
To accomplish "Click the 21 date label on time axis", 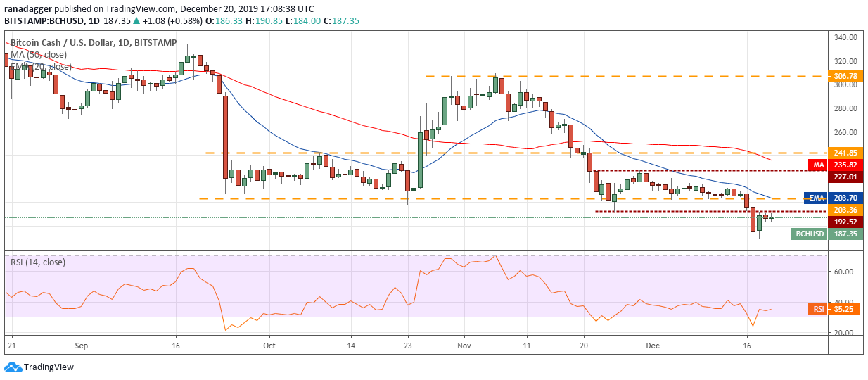I will coord(11,346).
